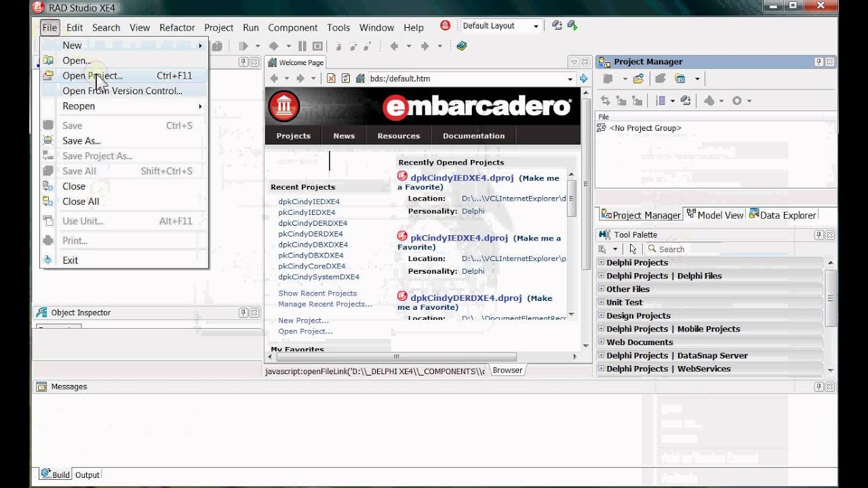Click the pointer icon in Tool Palette
868x488 pixels.
click(633, 249)
